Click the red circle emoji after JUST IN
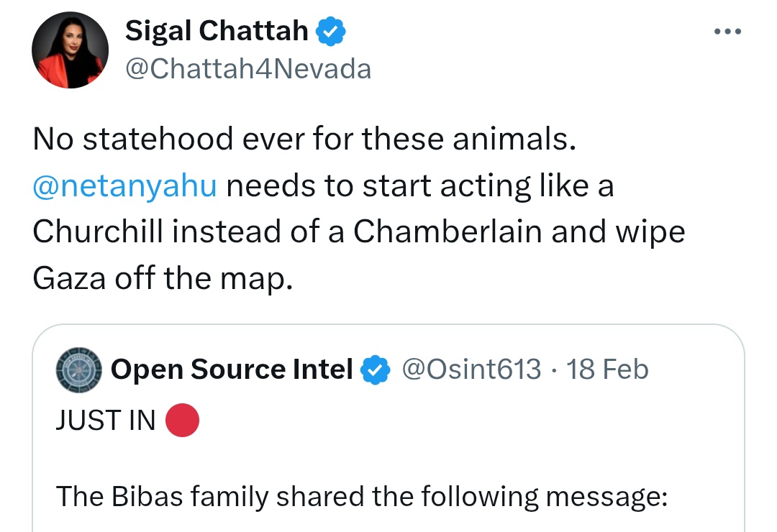777x532 pixels. tap(182, 421)
